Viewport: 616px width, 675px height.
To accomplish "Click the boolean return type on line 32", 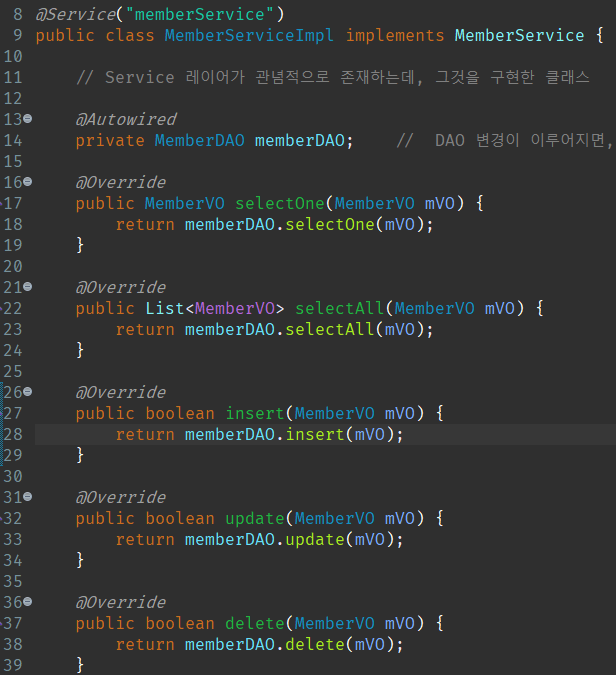I will [180, 518].
